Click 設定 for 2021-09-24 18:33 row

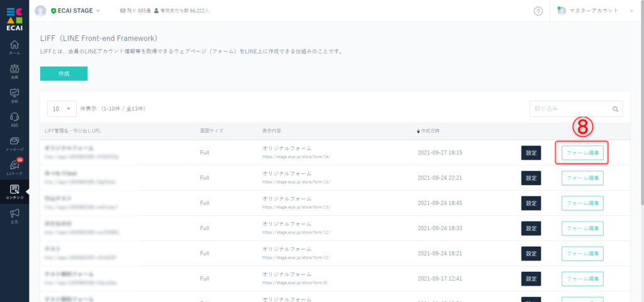531,228
